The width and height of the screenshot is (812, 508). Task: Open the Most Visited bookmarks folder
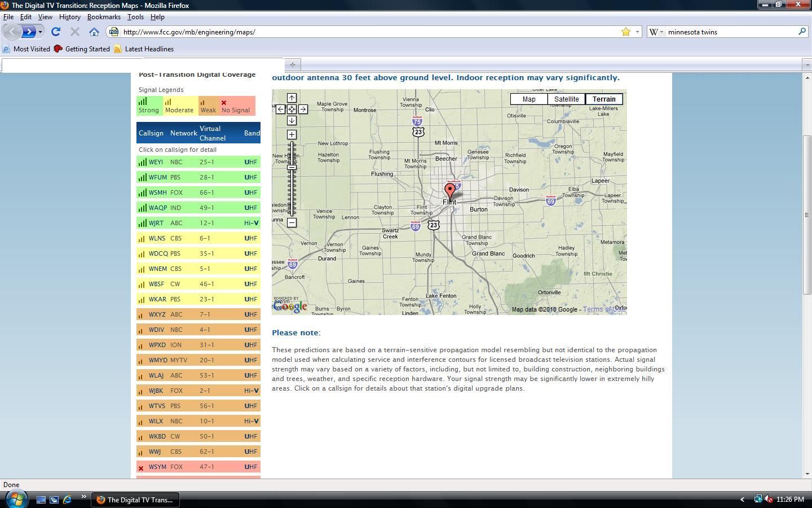[x=26, y=49]
